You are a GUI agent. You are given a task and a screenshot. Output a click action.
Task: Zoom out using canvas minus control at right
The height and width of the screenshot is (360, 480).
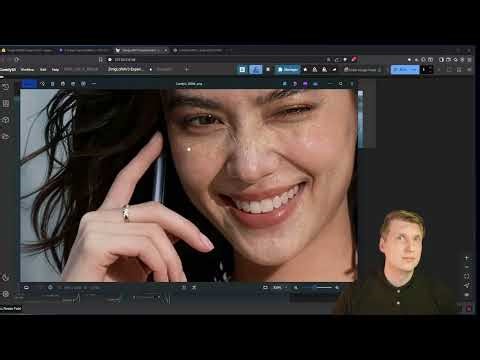click(x=467, y=267)
